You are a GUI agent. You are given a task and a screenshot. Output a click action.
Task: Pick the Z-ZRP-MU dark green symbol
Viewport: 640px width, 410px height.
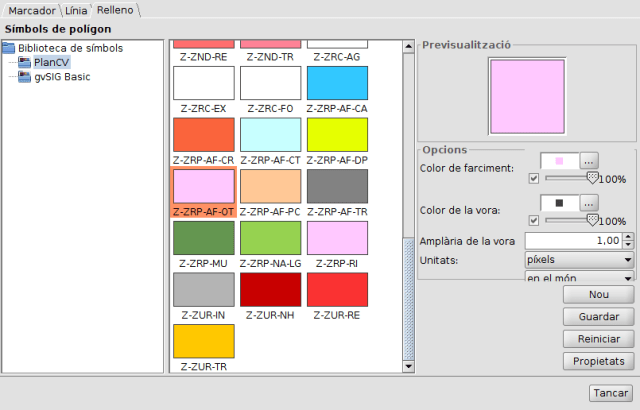click(203, 238)
